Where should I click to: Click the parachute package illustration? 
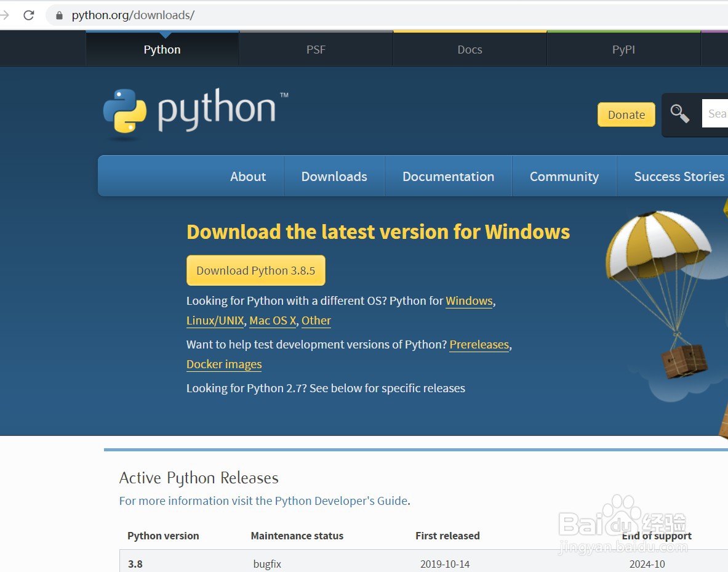[x=658, y=294]
